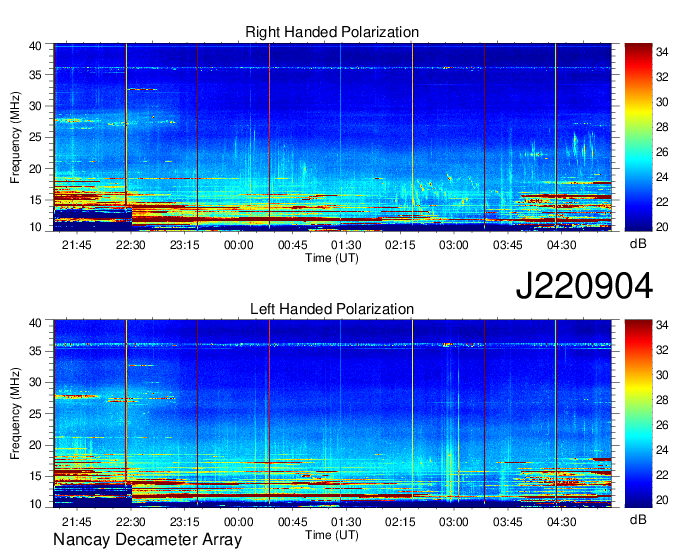
Task: Click the 21:45 time tick under Left Handed plot
Action: 77,522
